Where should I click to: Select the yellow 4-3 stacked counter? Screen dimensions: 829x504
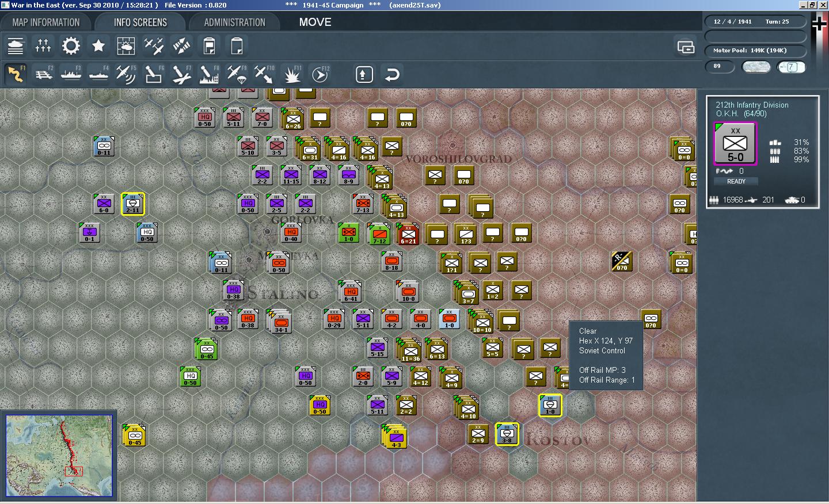tap(395, 436)
